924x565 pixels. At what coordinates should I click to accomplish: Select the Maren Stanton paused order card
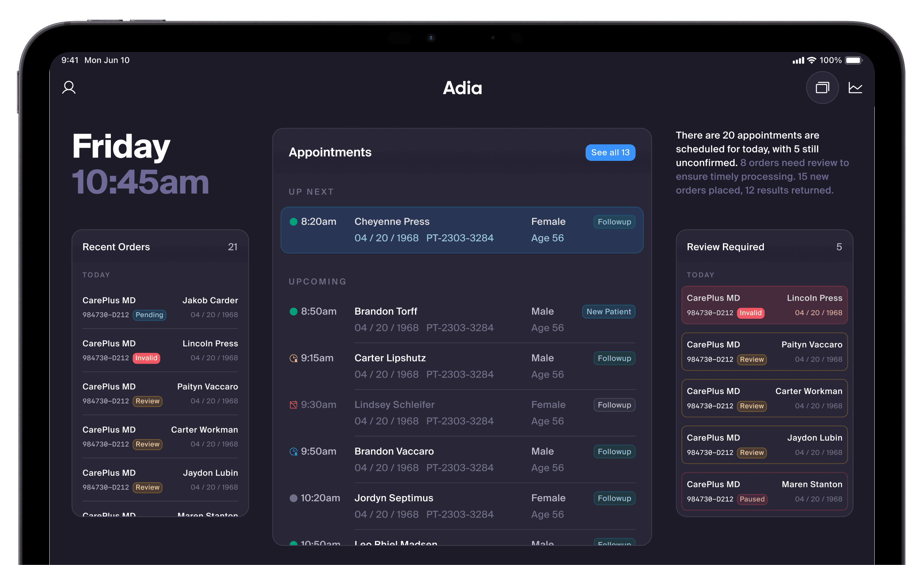pyautogui.click(x=764, y=491)
